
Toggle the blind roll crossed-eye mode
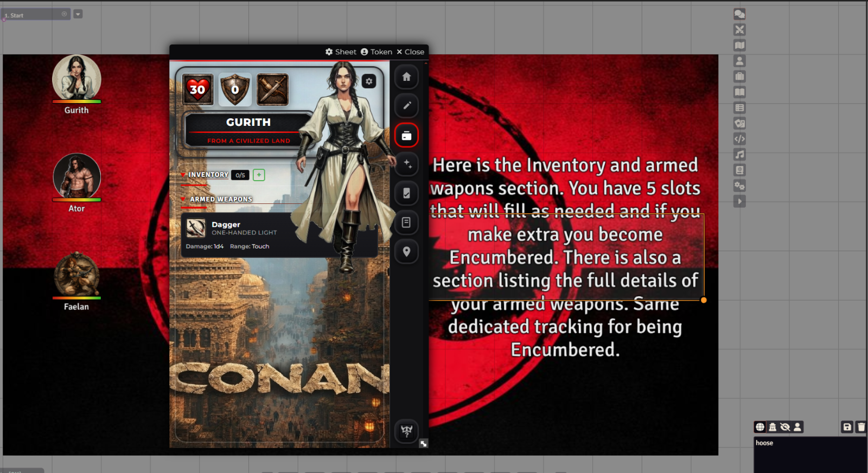[785, 427]
